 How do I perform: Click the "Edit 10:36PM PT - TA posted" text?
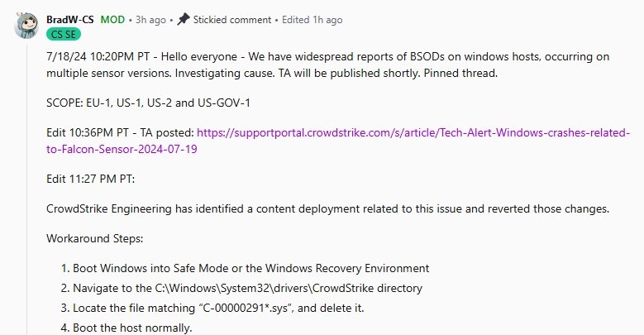pos(121,132)
